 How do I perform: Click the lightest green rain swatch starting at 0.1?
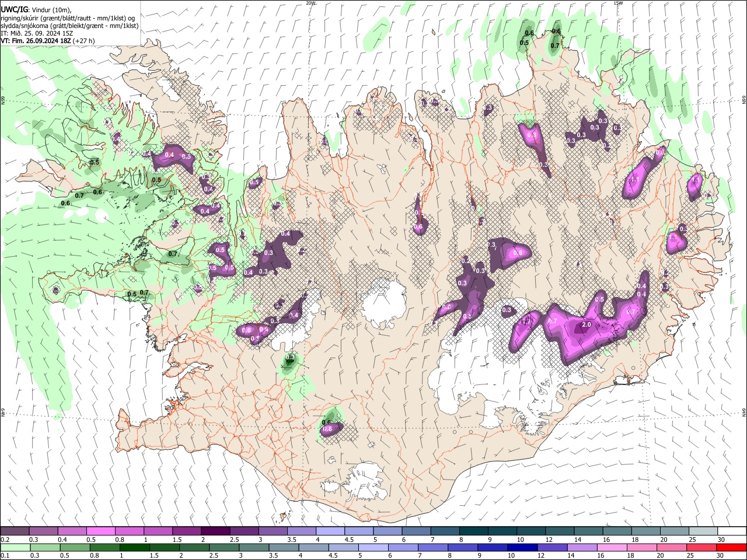[15, 547]
